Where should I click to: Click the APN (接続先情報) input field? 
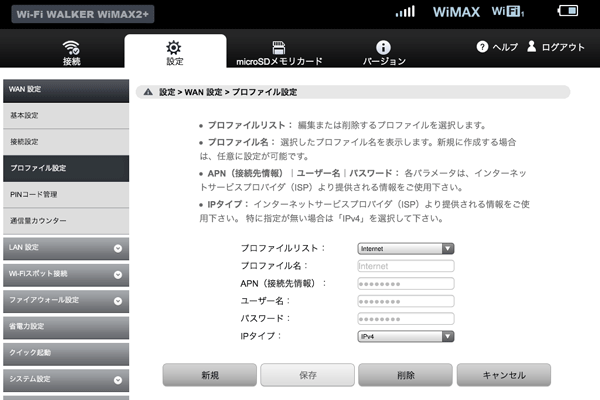tap(405, 284)
